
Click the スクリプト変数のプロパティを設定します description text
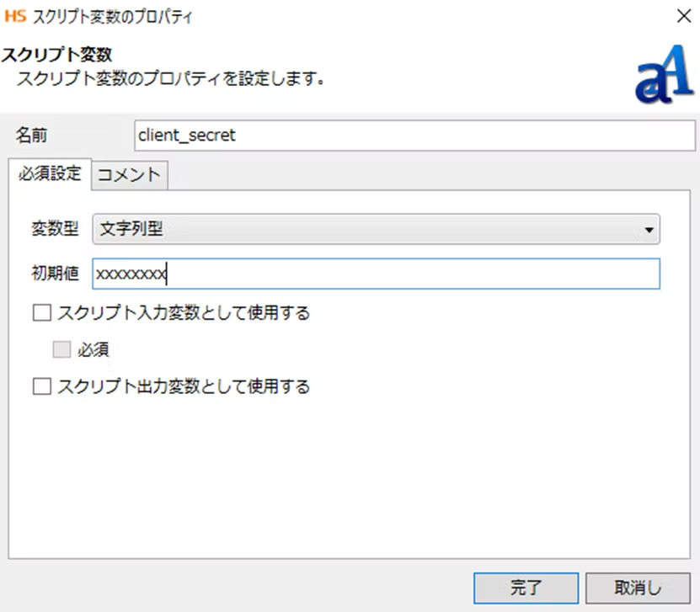172,80
